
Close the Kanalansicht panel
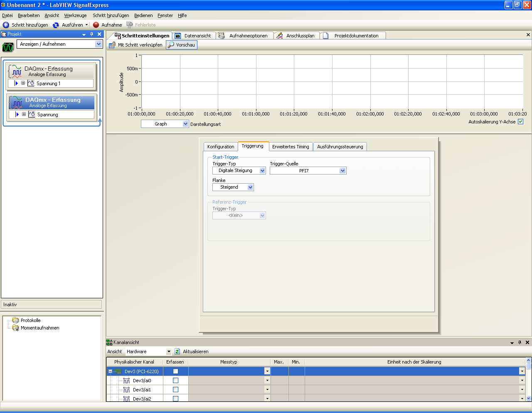[x=527, y=342]
